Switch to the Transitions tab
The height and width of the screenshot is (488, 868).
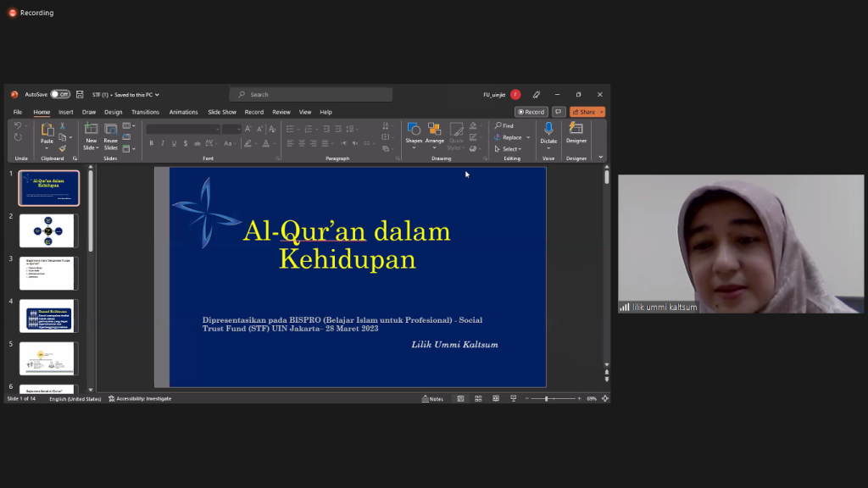tap(145, 112)
